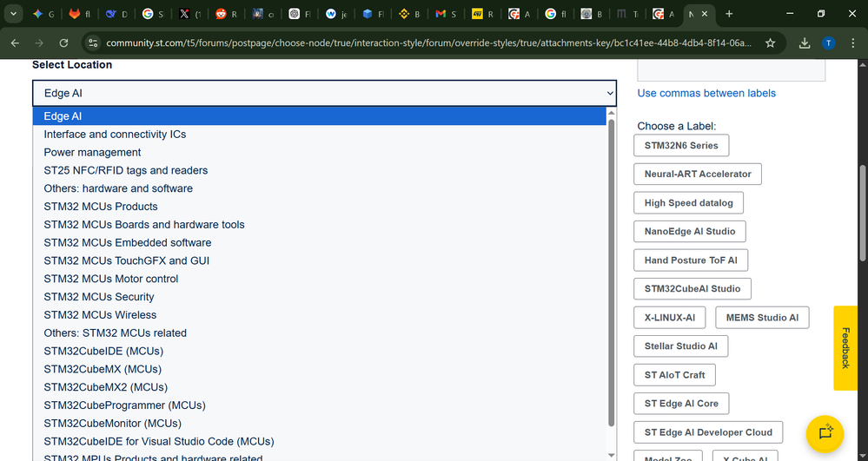
Task: Click the page vertical scrollbar thumb
Action: coord(863,213)
